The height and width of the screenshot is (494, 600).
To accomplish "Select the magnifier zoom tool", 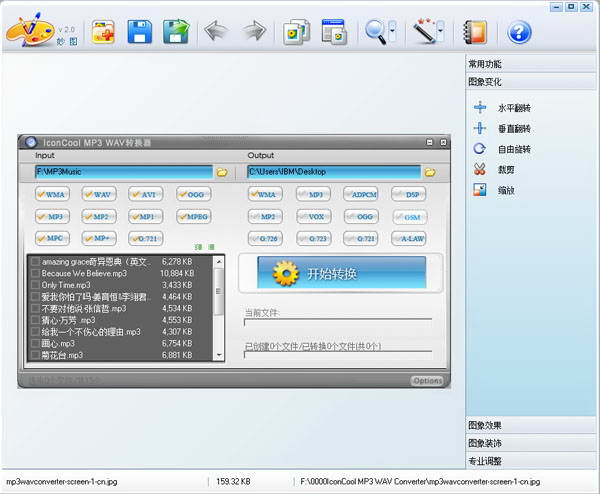I will (x=376, y=32).
